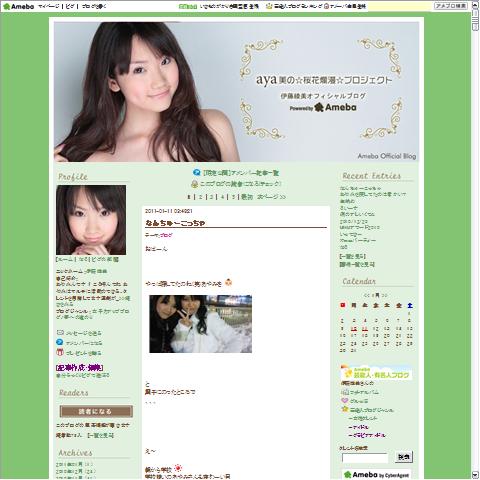This screenshot has height=480, width=480.
Task: Go to the previous month in Calendar
Action: 367,295
